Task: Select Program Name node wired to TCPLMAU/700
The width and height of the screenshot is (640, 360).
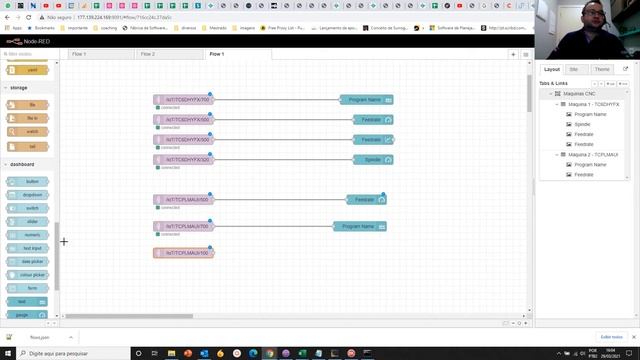Action: tap(360, 226)
